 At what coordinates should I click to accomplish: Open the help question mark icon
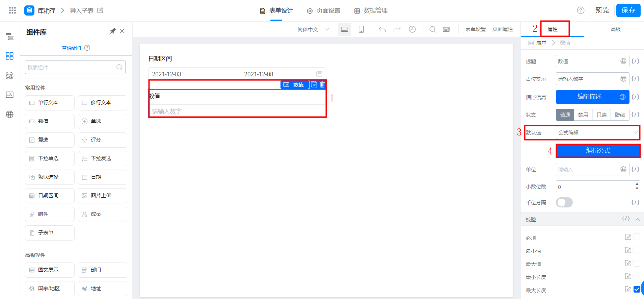pyautogui.click(x=581, y=10)
